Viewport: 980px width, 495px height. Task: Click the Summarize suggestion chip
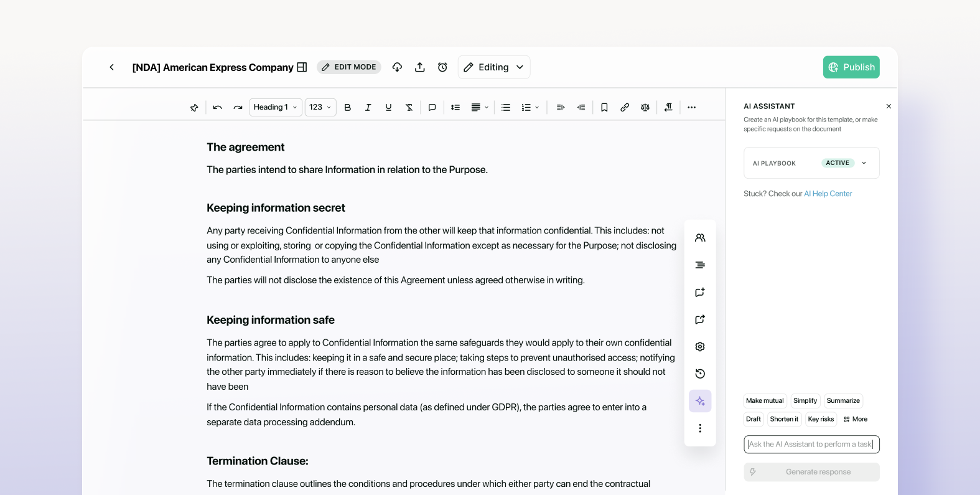[x=843, y=401]
